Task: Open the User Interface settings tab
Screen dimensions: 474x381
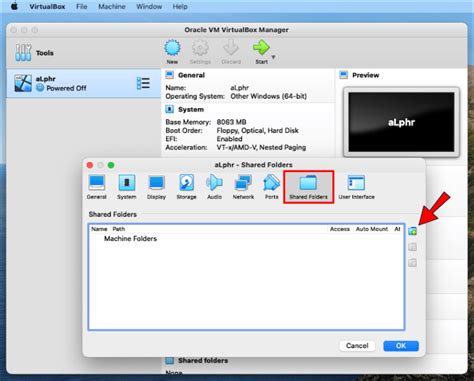Action: click(356, 187)
